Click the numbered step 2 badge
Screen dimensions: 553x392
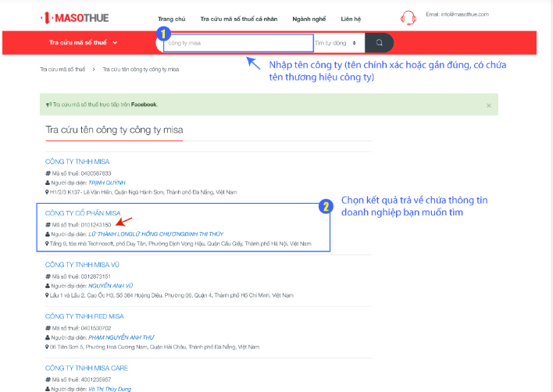click(328, 207)
